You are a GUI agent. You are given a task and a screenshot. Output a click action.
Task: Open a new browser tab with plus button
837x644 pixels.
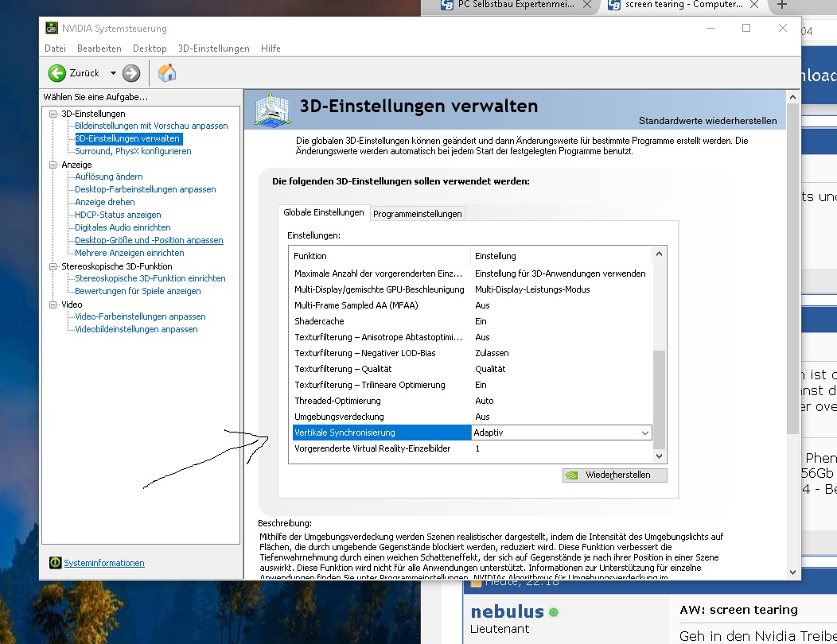point(782,5)
